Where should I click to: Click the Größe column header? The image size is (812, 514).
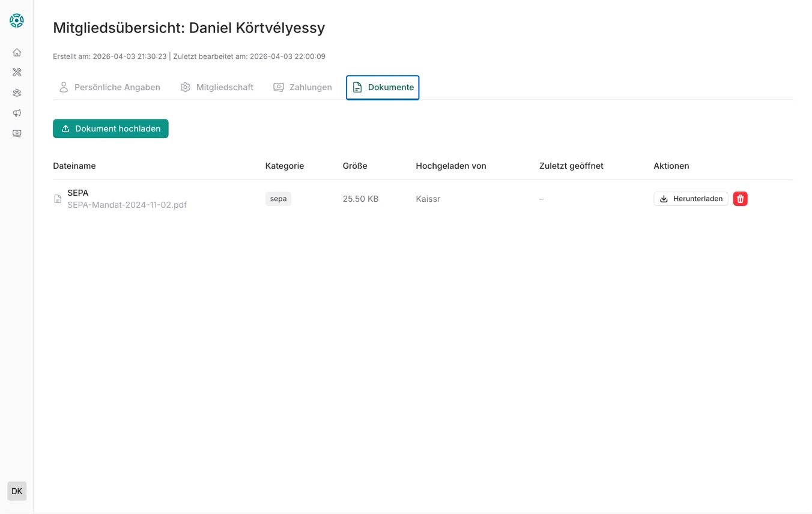click(355, 166)
